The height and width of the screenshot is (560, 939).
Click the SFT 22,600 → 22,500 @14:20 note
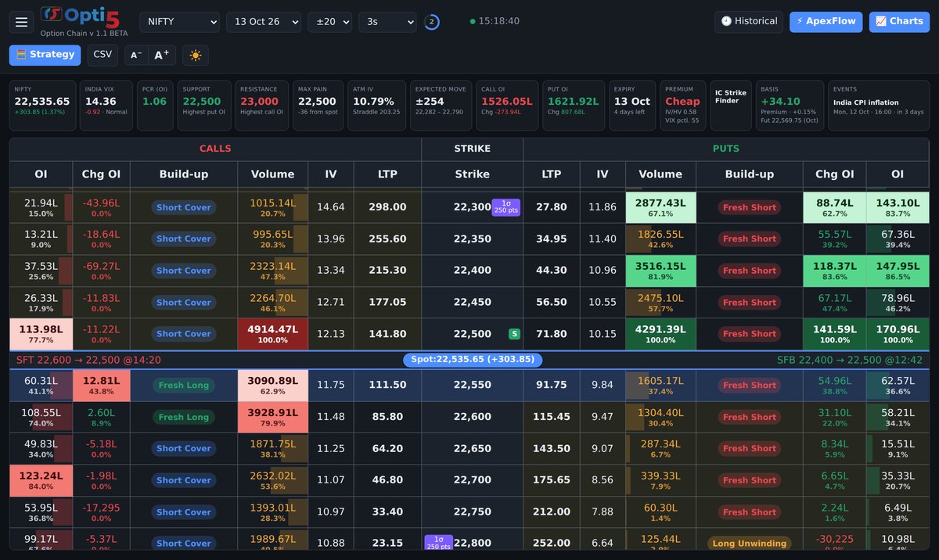88,360
